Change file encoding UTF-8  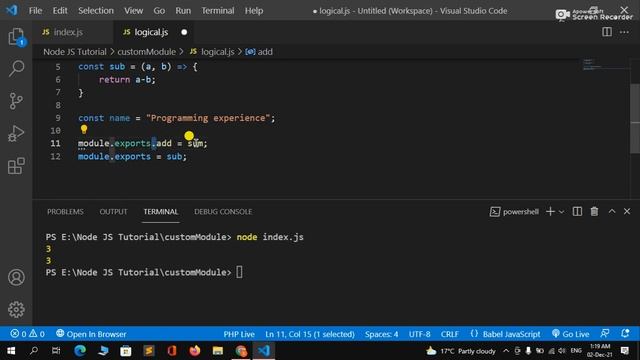pos(419,334)
